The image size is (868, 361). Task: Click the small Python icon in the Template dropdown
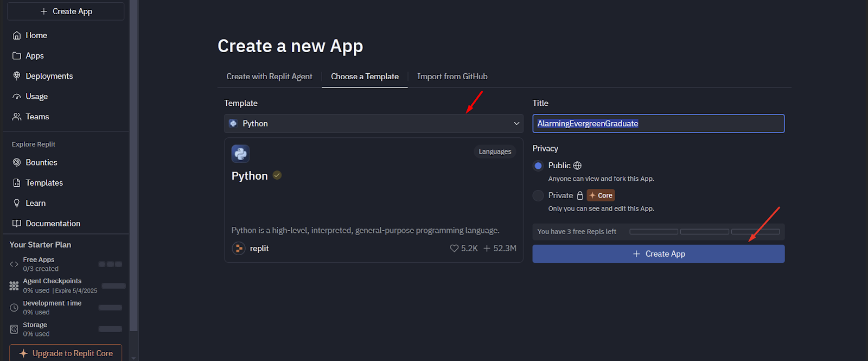[233, 124]
